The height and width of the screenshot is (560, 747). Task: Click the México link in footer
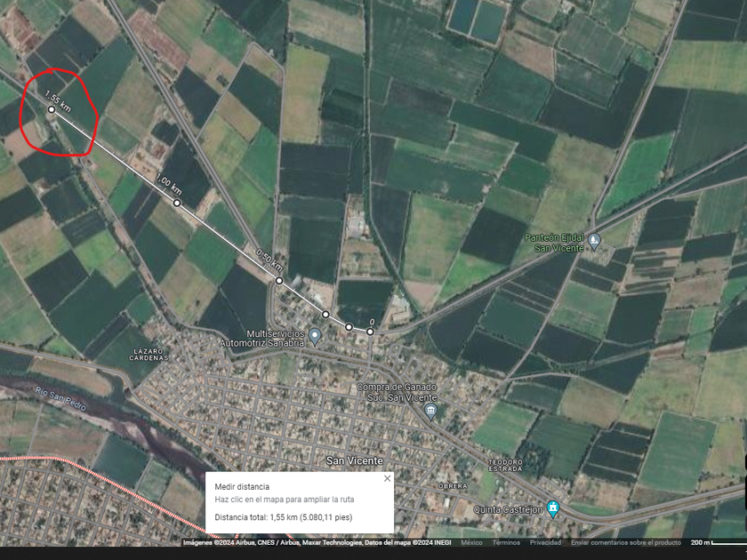(471, 542)
